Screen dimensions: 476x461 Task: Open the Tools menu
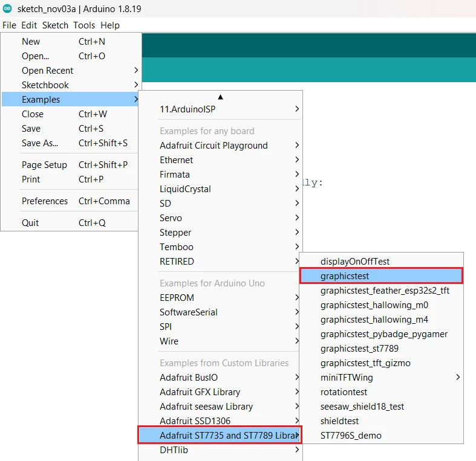84,25
